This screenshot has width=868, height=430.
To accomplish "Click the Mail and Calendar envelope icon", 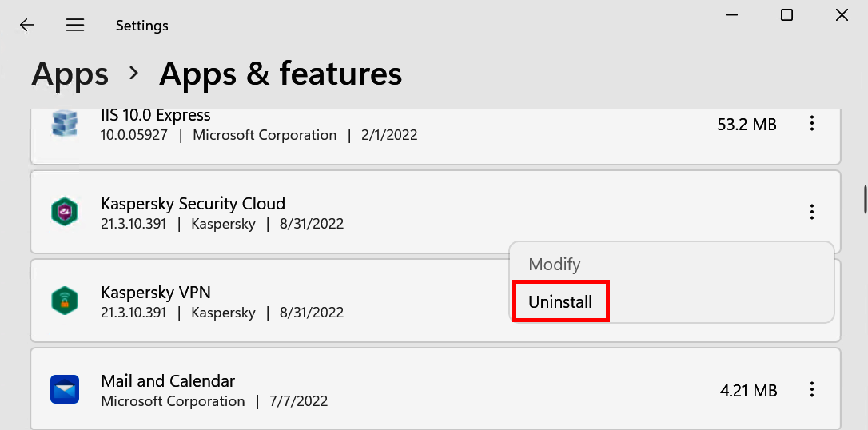I will [62, 389].
